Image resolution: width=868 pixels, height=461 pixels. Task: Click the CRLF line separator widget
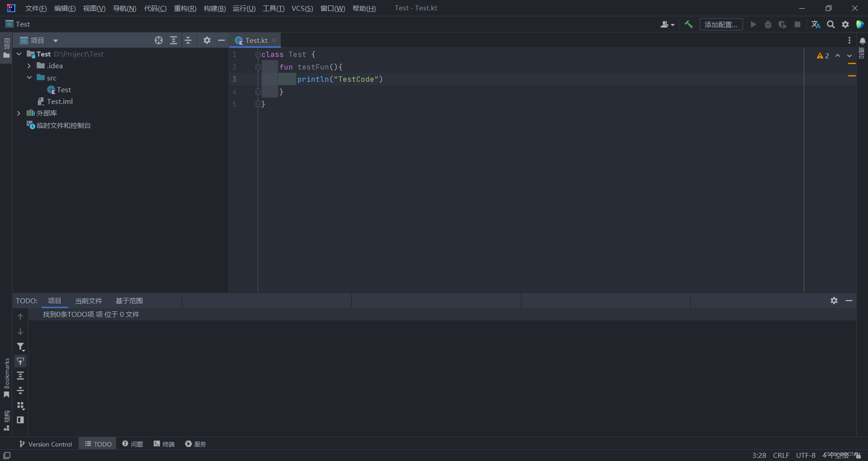point(781,455)
